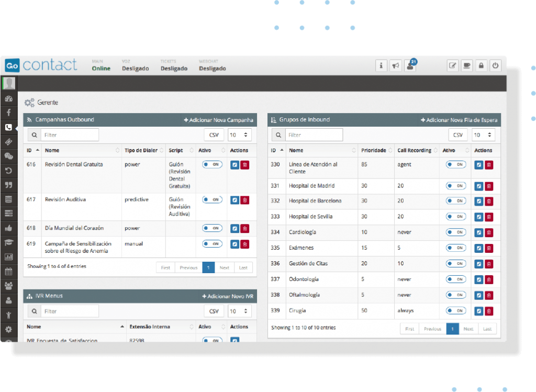This screenshot has width=536, height=392.
Task: Sort inbound groups by Call Recording column
Action: (x=417, y=150)
